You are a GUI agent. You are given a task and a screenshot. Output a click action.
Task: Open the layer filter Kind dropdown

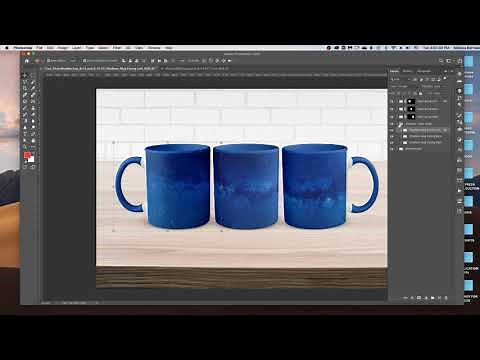pos(399,80)
